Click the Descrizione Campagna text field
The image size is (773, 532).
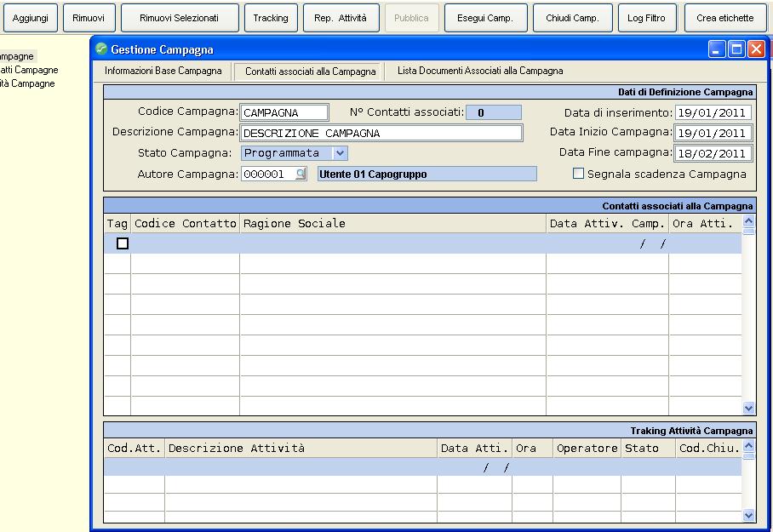(x=381, y=133)
